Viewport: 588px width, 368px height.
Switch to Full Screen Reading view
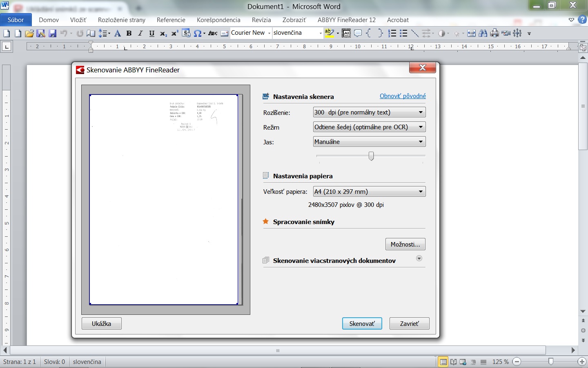click(x=453, y=362)
